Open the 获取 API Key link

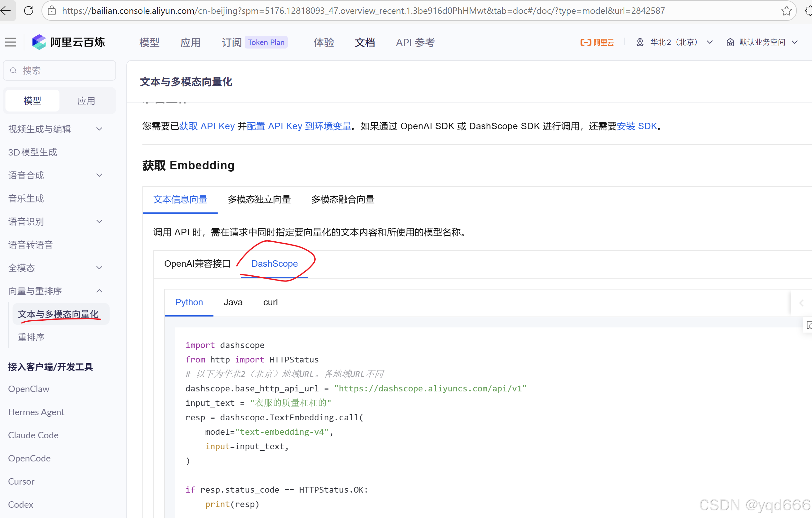[207, 126]
